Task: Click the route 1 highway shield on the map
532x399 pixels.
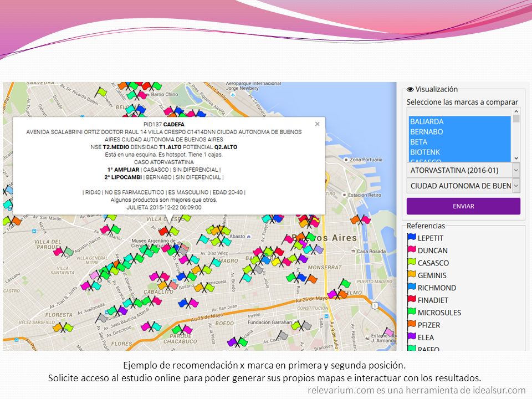Action: [x=375, y=306]
